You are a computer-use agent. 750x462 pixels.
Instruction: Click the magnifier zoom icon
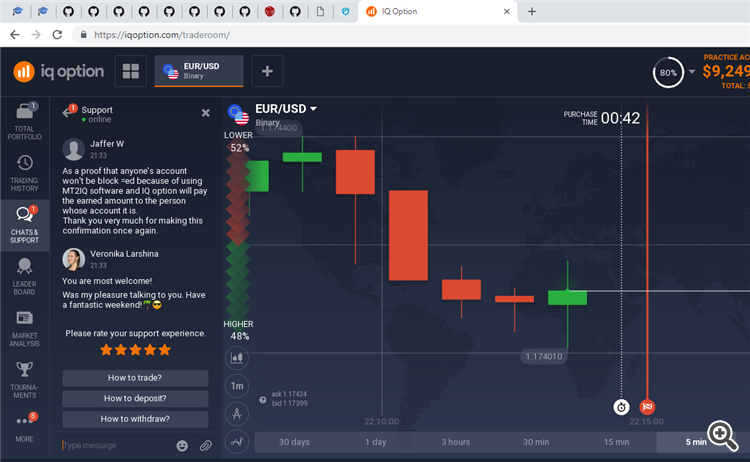(723, 436)
